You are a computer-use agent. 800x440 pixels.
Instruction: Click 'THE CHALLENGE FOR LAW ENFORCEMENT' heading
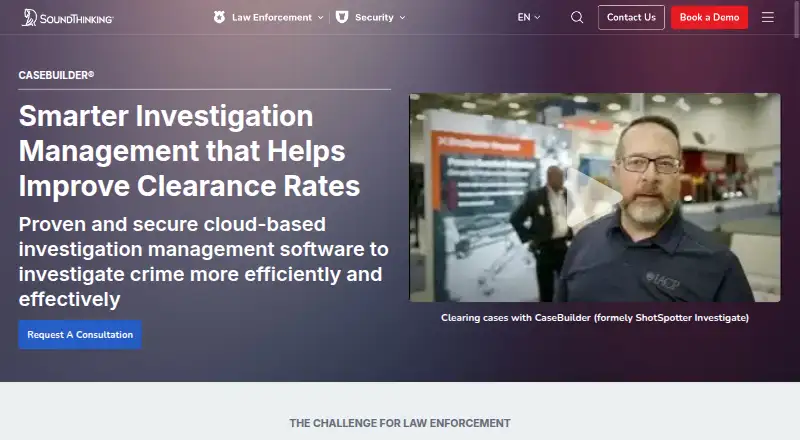point(400,423)
